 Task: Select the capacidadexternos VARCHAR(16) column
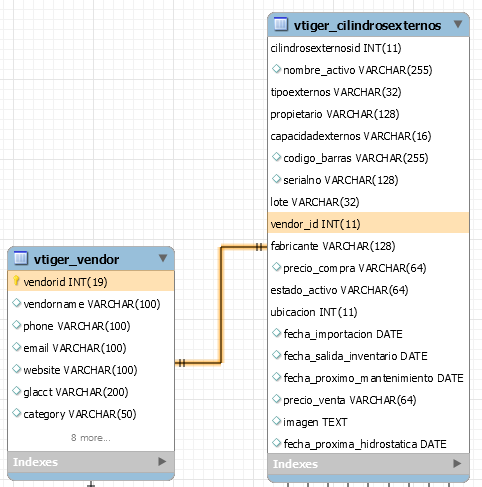[368, 136]
